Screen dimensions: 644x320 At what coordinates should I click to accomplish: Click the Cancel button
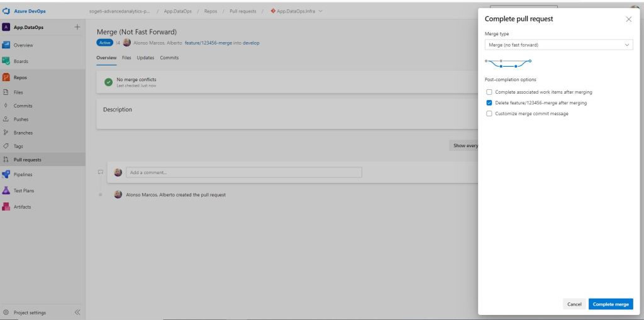pos(574,304)
